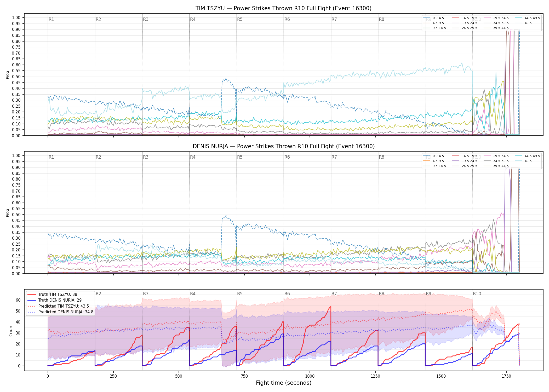The image size is (549, 392).
Task: Click '49.5+' in the Tszyu chart legend
Action: (529, 23)
